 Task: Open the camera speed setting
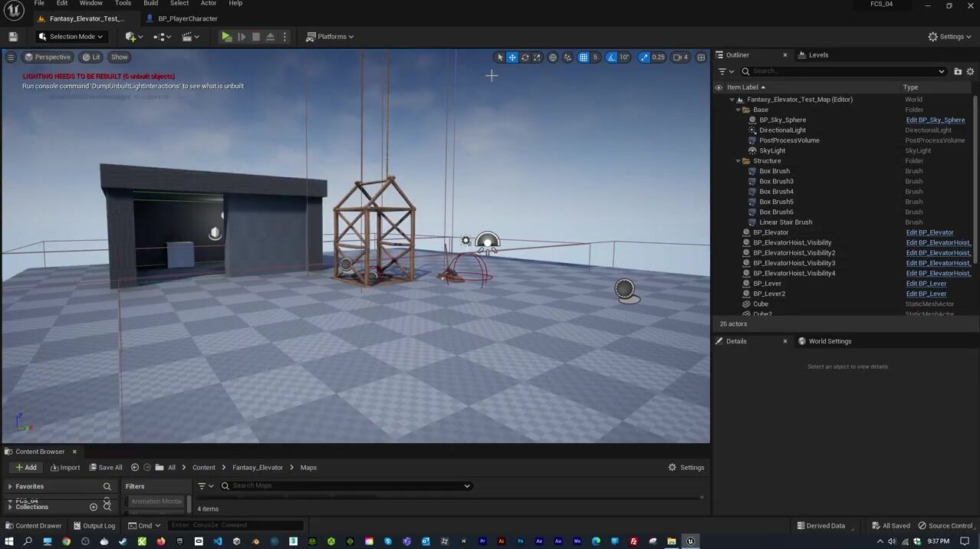(680, 58)
